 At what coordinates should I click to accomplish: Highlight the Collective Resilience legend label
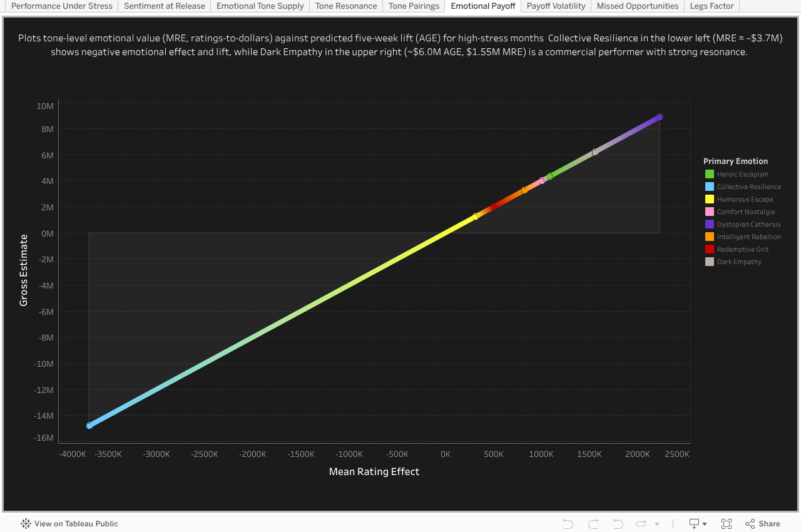pos(749,187)
